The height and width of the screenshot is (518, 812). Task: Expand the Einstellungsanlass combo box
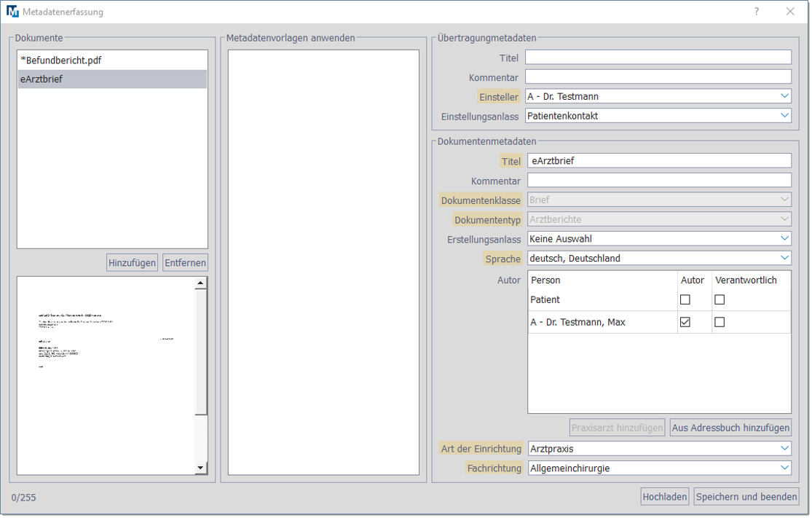[658, 116]
